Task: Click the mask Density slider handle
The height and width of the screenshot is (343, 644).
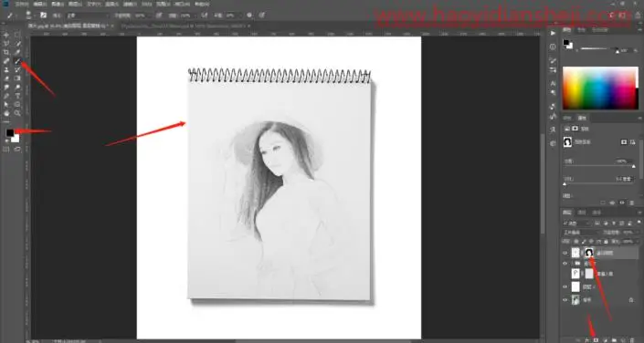Action: 634,167
